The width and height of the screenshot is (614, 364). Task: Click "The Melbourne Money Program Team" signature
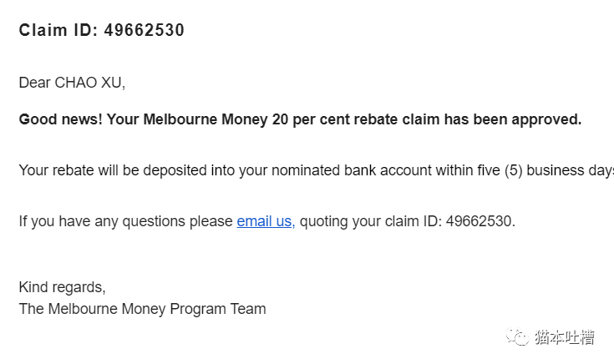click(x=143, y=309)
